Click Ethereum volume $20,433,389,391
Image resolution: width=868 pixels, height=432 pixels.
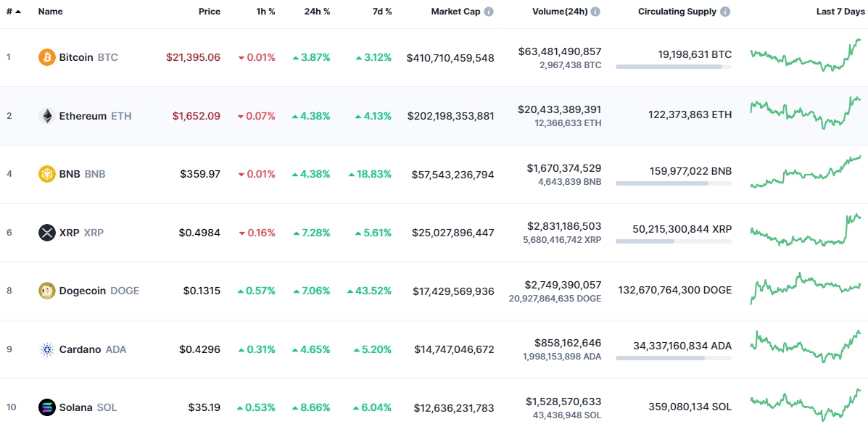[x=561, y=109]
